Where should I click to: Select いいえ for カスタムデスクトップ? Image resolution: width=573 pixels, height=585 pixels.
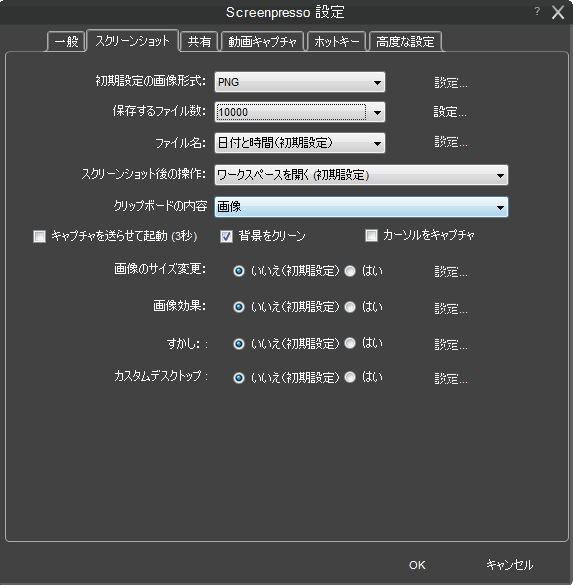coord(239,378)
